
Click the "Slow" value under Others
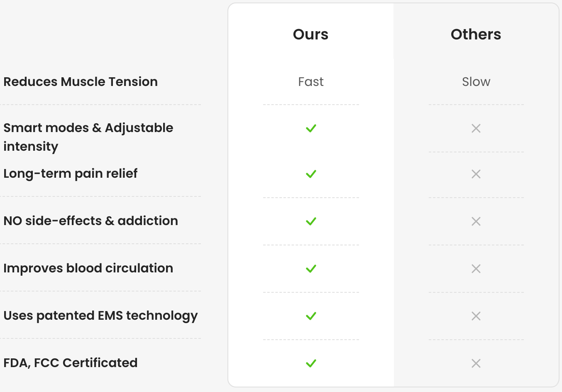click(x=476, y=82)
